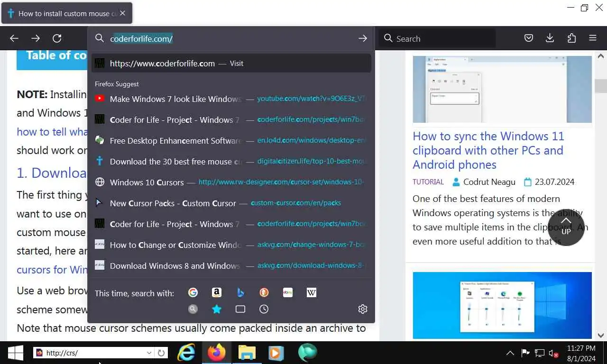
Task: Click the '1. Downloa' section heading link
Action: [x=52, y=173]
